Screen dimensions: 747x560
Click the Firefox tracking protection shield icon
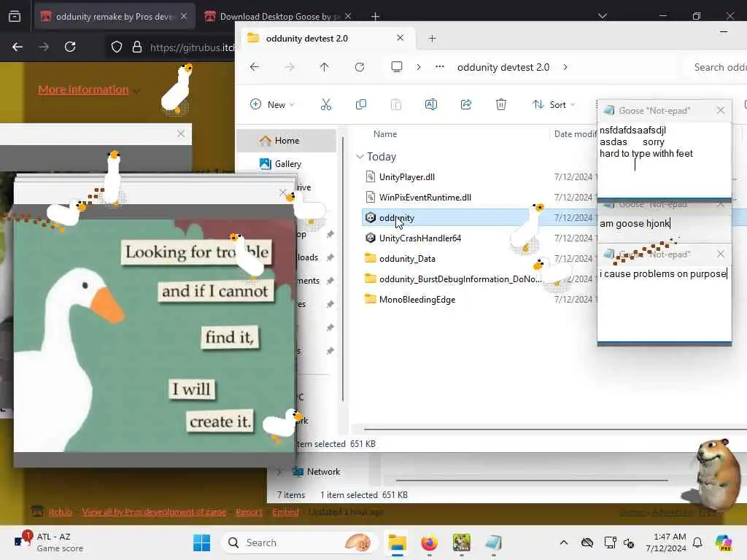point(117,47)
